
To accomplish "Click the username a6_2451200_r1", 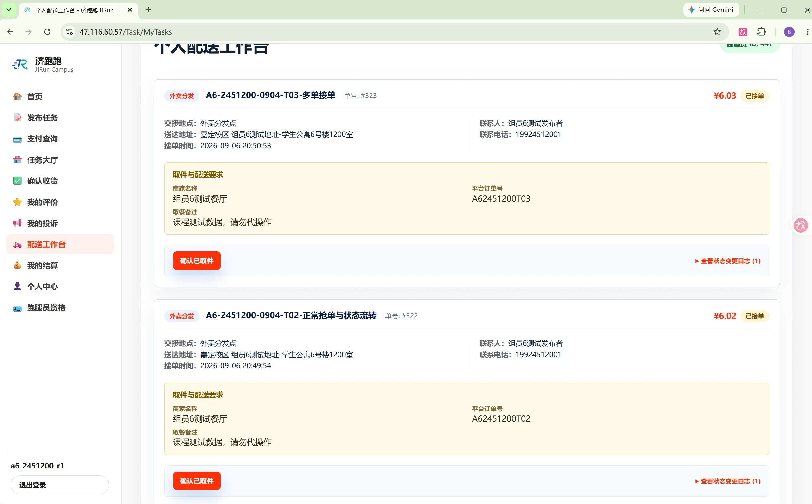I will tap(37, 465).
